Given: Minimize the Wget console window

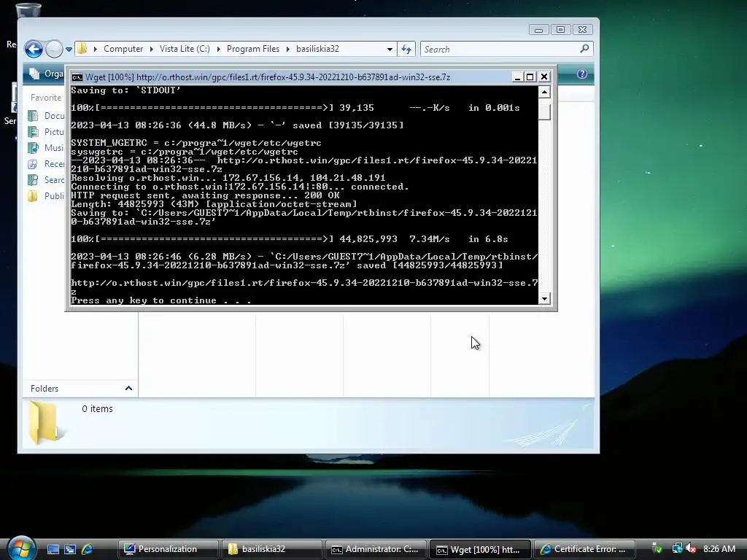Looking at the screenshot, I should coord(517,77).
